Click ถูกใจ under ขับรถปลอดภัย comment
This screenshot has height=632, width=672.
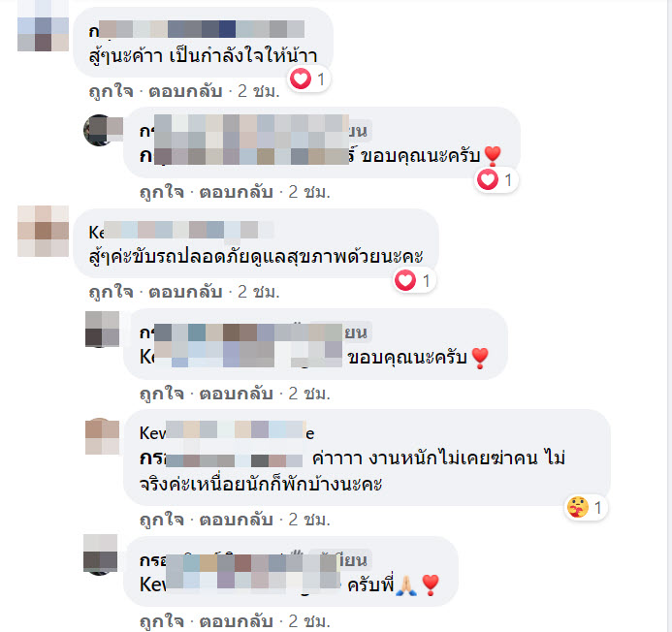click(111, 292)
